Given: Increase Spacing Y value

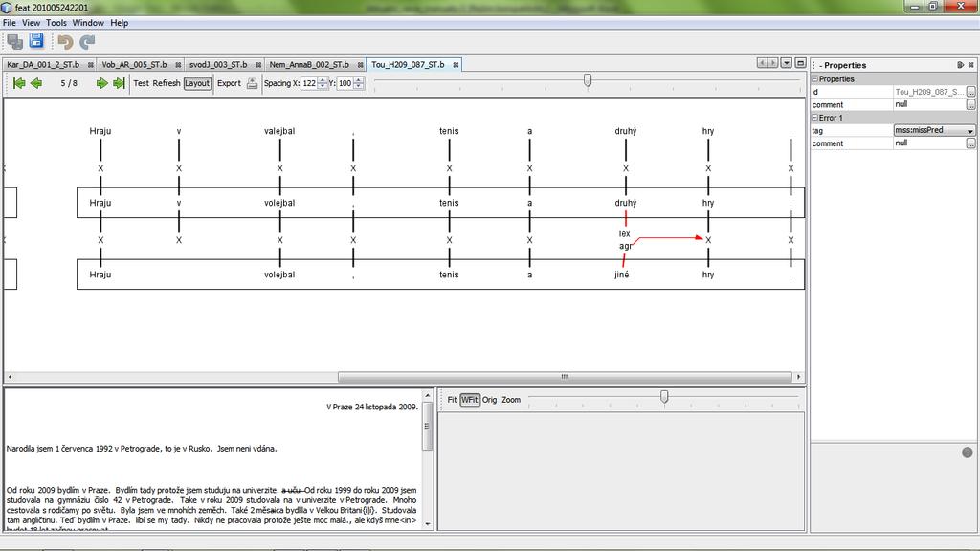Looking at the screenshot, I should (359, 80).
